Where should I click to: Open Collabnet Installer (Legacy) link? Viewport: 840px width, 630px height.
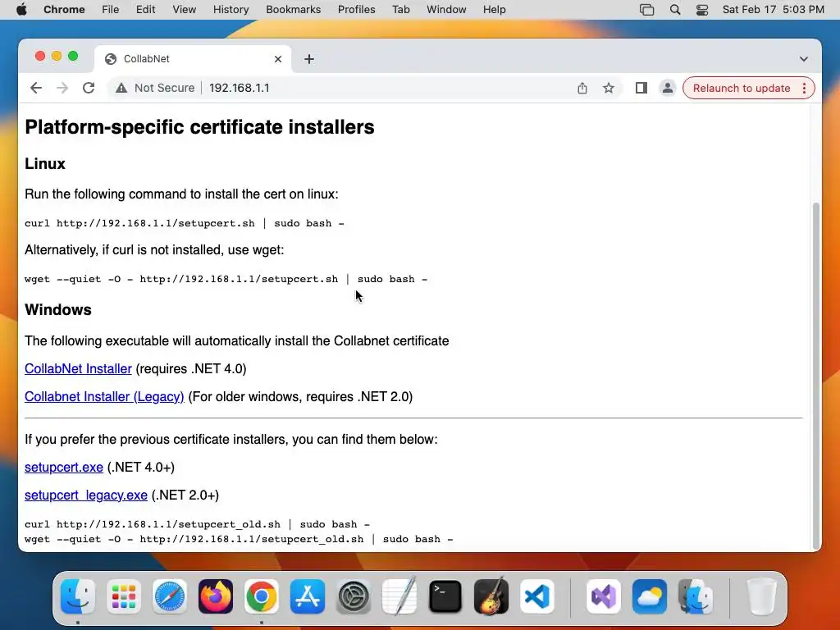pyautogui.click(x=104, y=396)
